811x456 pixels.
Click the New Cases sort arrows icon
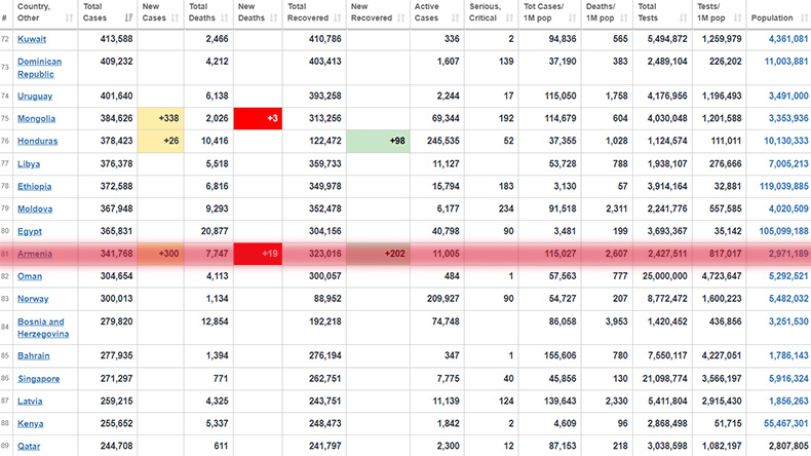175,18
